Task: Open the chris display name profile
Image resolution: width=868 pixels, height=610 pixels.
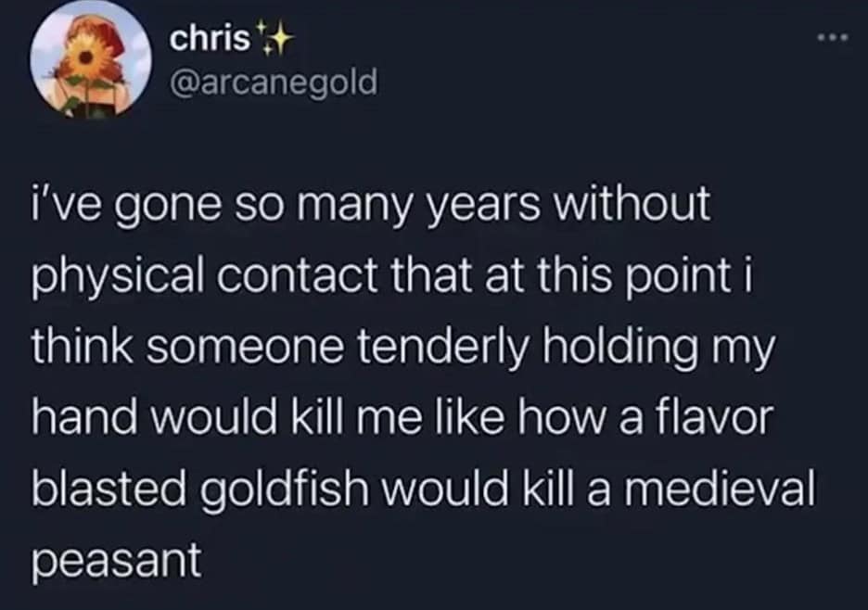Action: [211, 41]
